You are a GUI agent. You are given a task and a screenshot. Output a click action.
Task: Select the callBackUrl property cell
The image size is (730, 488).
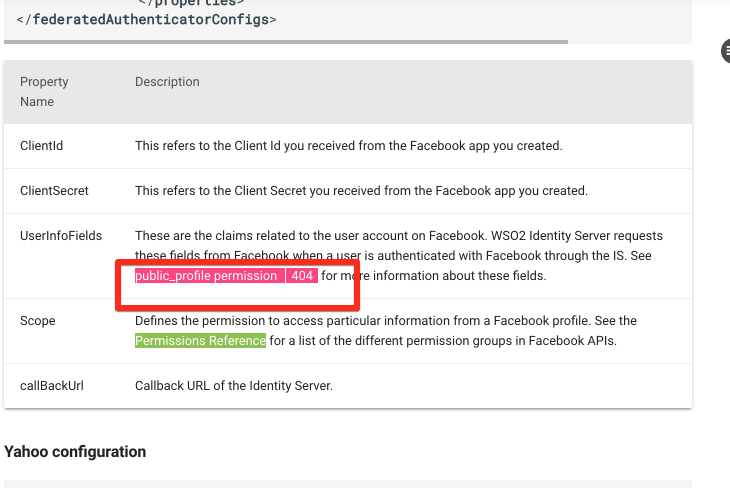[x=52, y=386]
